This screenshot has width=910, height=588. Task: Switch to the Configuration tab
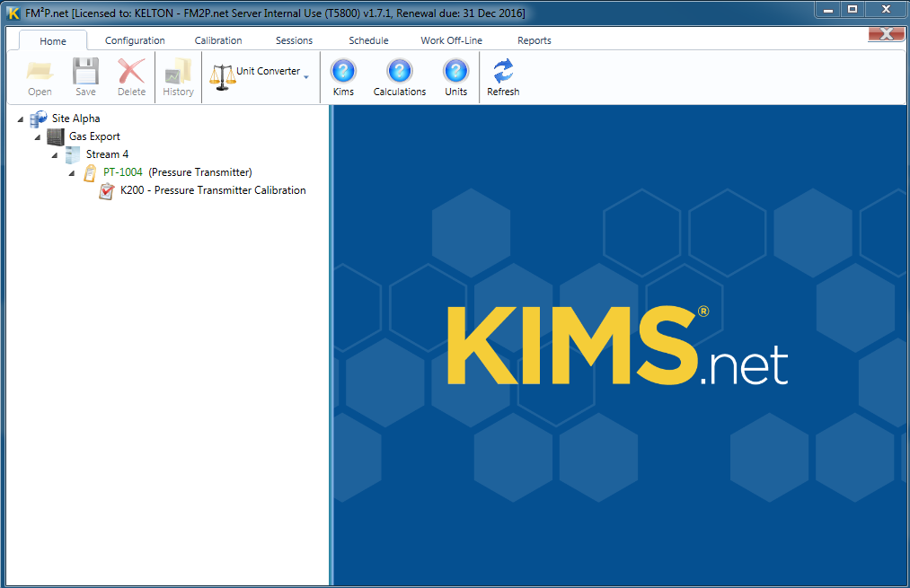[135, 40]
